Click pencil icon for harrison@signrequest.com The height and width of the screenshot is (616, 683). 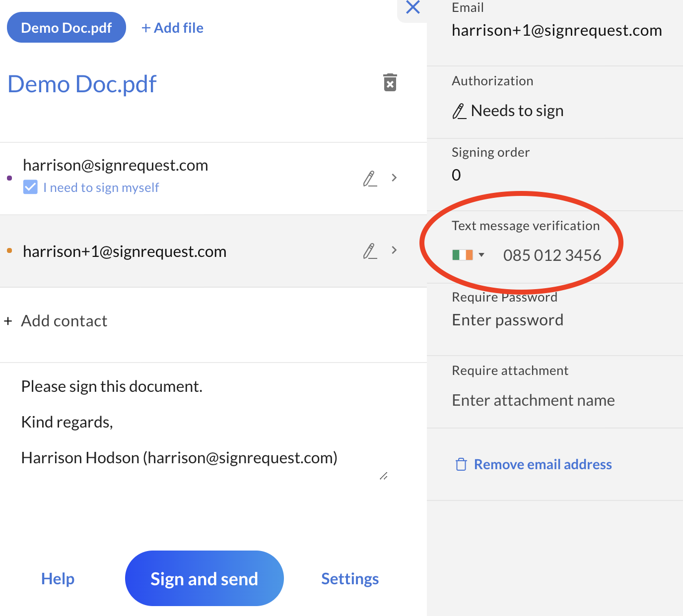pos(370,179)
